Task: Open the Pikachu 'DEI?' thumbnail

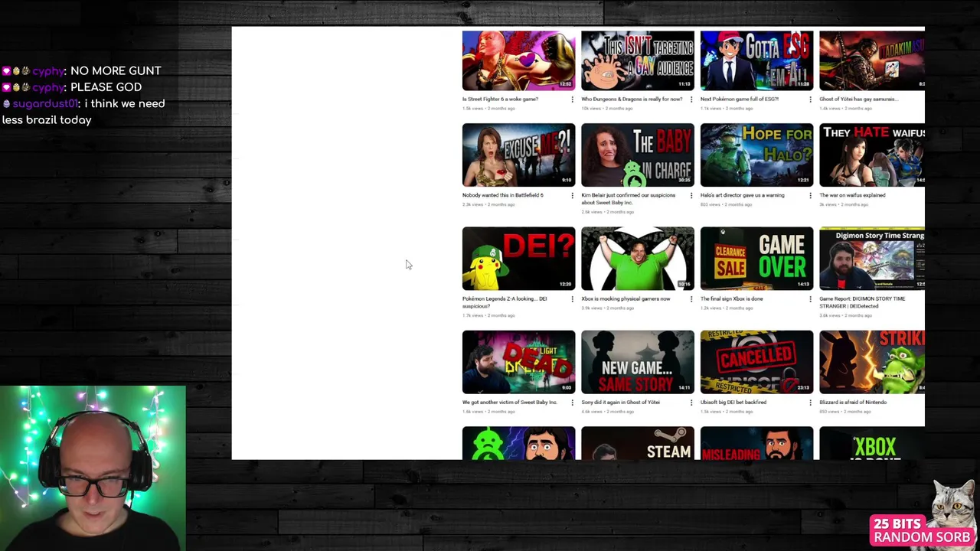Action: 518,259
